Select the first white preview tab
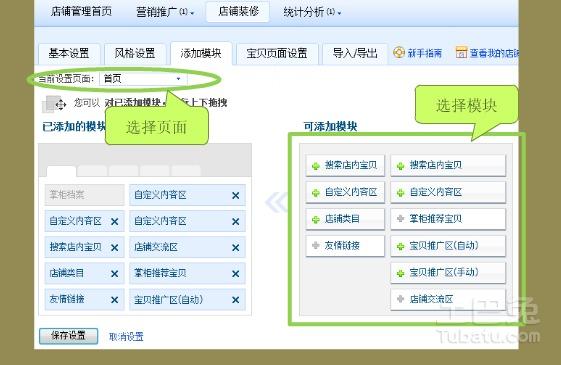 (x=61, y=171)
